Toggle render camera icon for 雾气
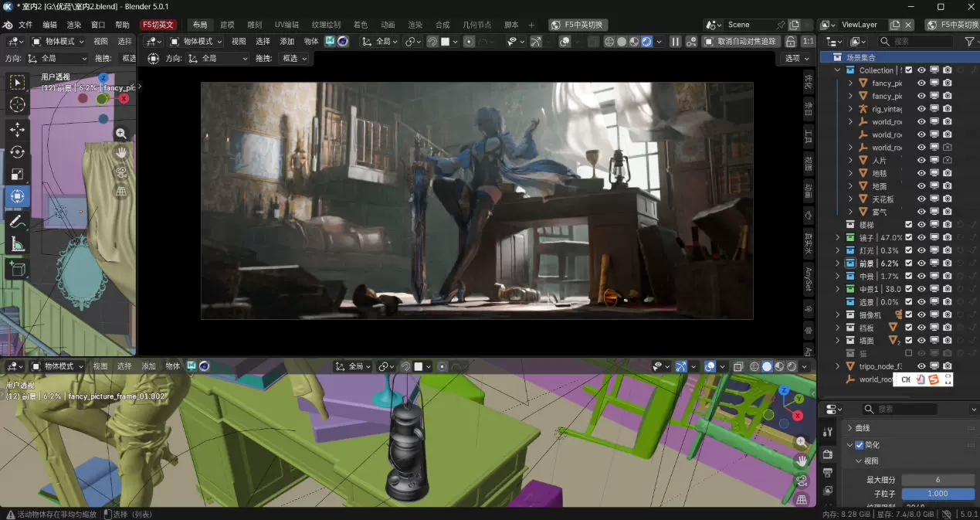The image size is (980, 520). pos(947,212)
